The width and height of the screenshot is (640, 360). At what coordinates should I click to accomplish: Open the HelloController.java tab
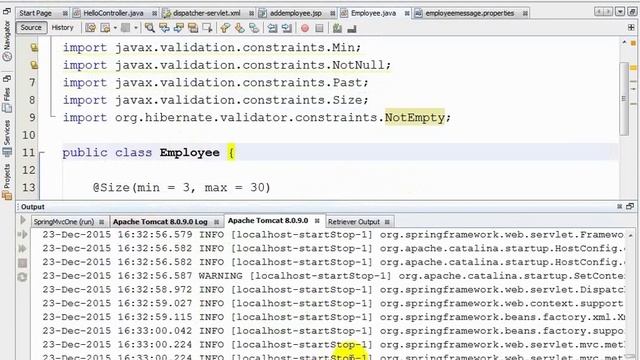tap(113, 13)
